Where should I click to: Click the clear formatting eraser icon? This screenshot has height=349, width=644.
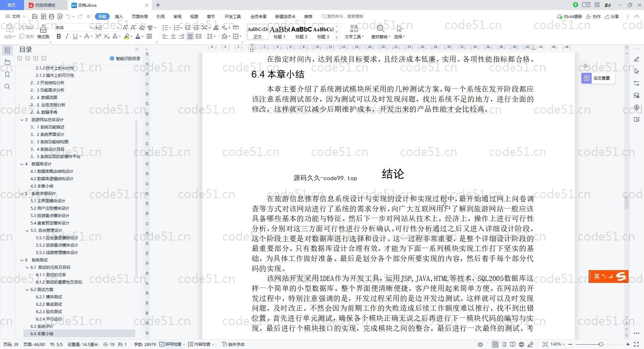coord(142,28)
